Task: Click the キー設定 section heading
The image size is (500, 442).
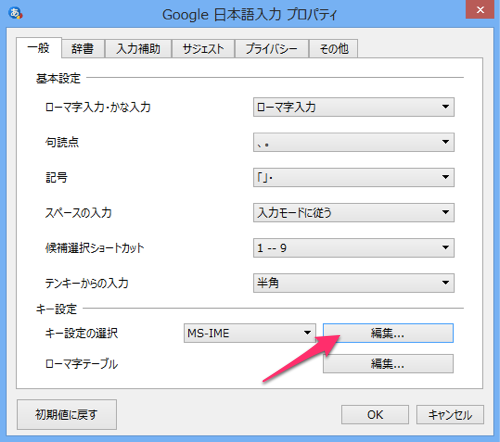Action: [x=56, y=309]
